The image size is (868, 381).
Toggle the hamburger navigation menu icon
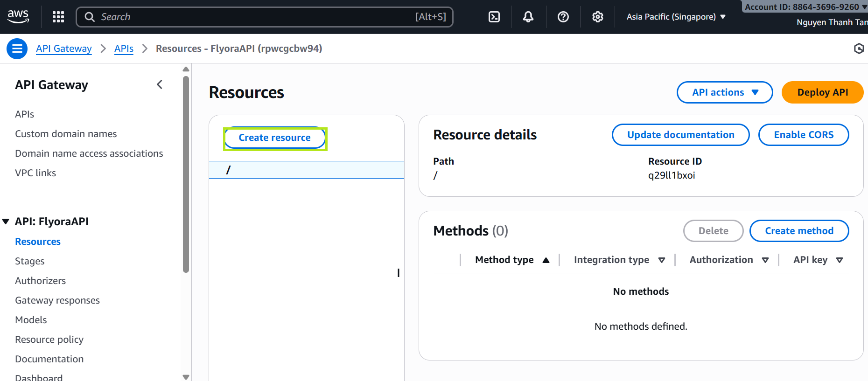(17, 48)
